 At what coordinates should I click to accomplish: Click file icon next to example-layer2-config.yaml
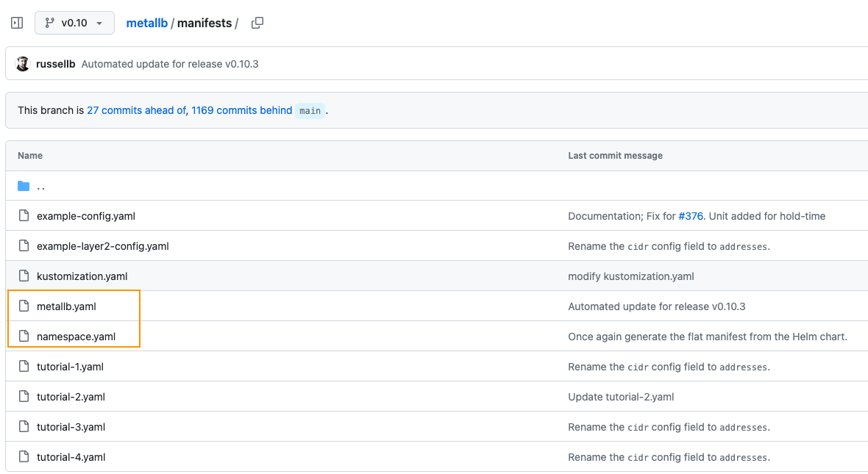[24, 245]
